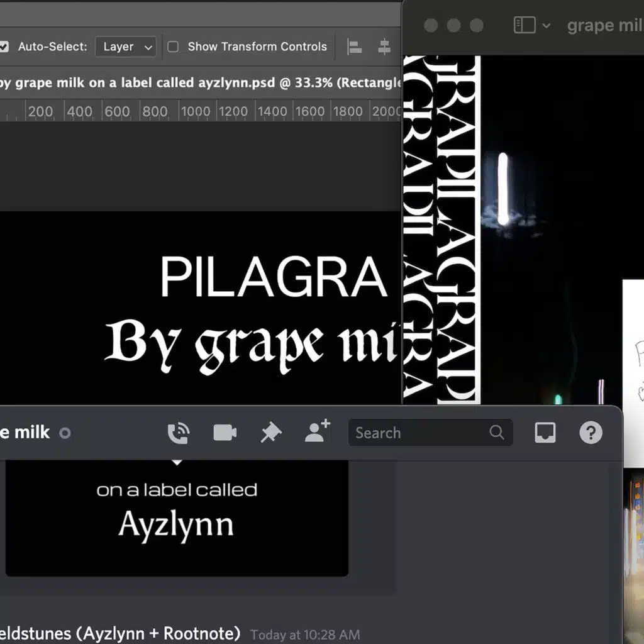Open the Auto-Select Layer dropdown
Screen dimensions: 644x644
tap(126, 47)
